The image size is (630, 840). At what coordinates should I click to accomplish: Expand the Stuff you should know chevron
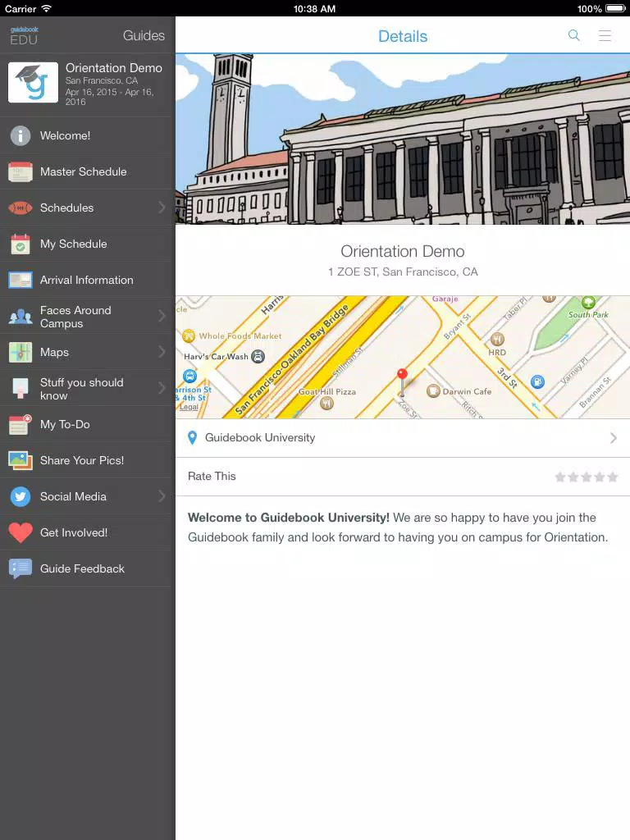pyautogui.click(x=162, y=388)
